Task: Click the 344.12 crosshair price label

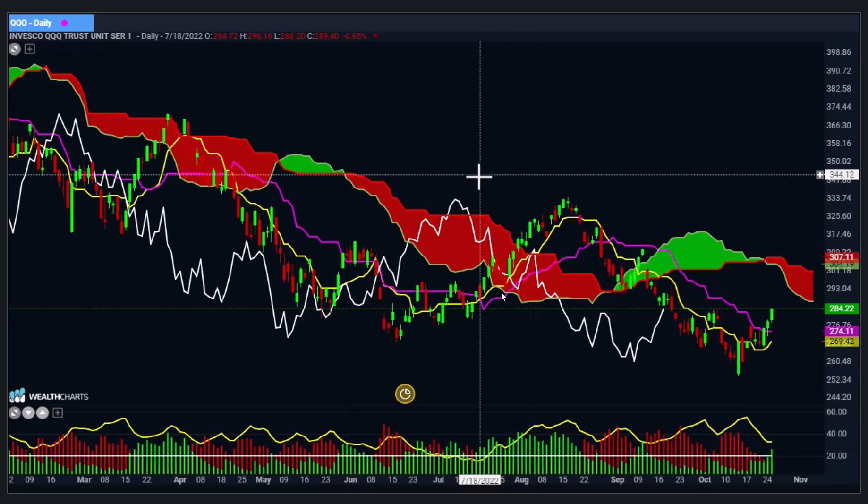Action: click(x=842, y=175)
